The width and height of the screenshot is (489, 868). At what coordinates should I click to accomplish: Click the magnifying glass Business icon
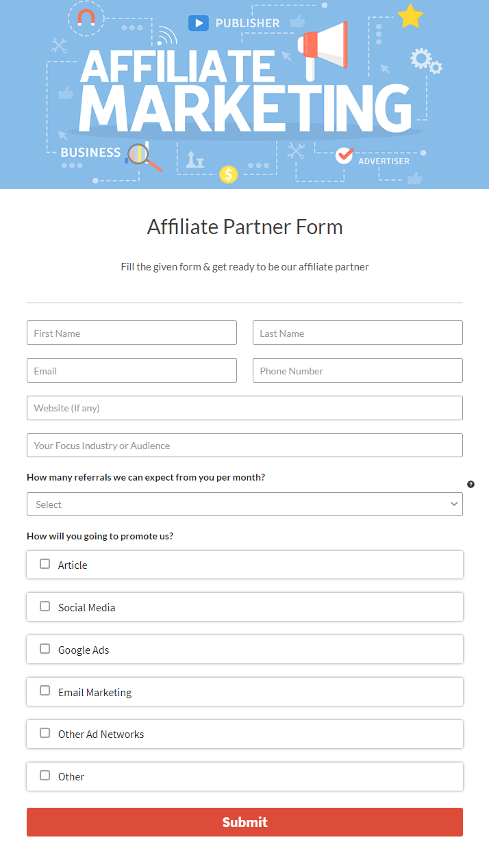tap(144, 157)
